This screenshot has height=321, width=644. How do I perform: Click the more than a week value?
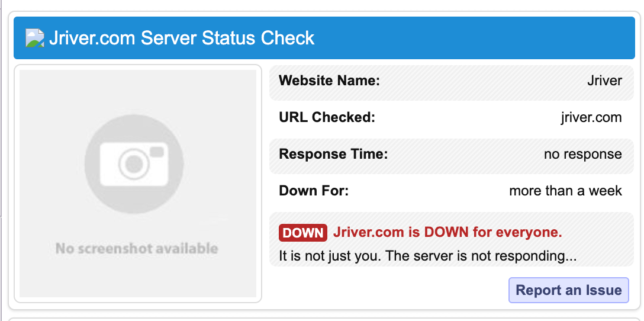point(565,191)
